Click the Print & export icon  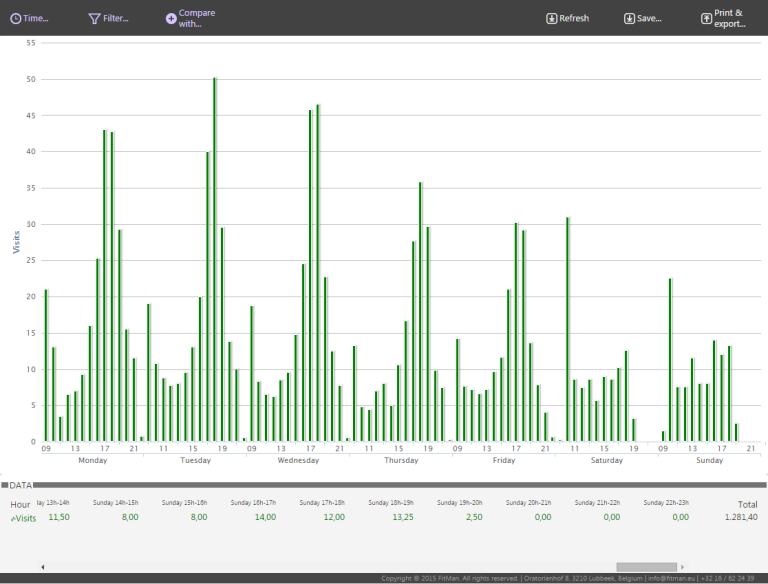(706, 19)
